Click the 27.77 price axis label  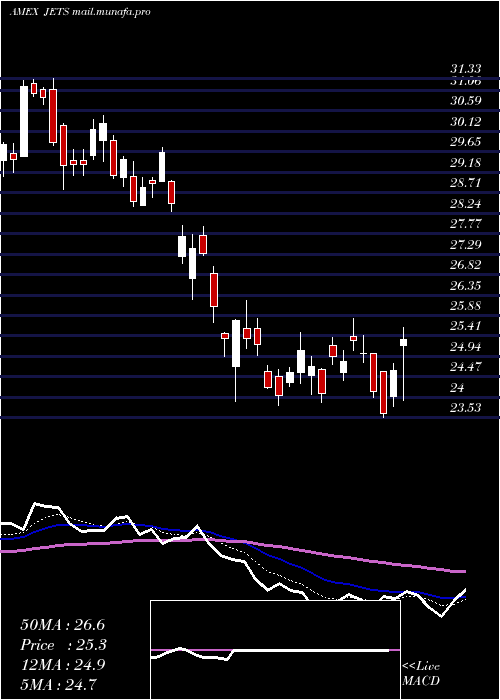465,224
